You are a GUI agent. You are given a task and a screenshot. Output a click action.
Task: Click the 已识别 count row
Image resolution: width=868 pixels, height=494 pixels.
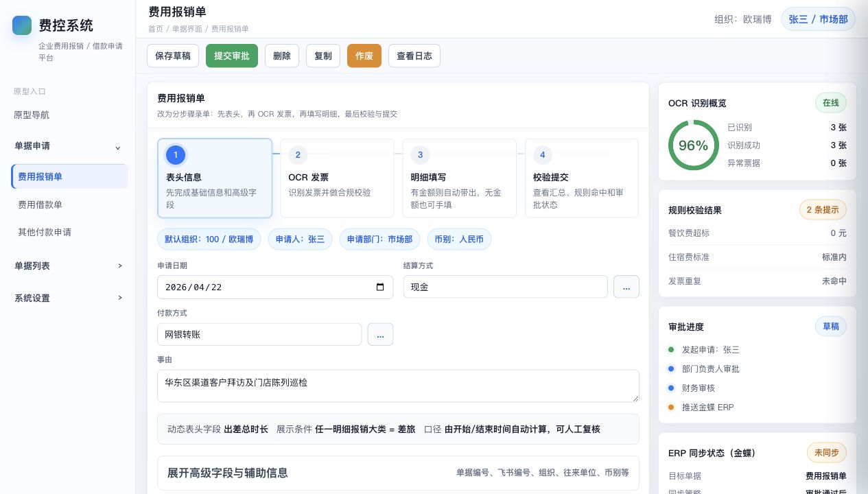tap(787, 127)
